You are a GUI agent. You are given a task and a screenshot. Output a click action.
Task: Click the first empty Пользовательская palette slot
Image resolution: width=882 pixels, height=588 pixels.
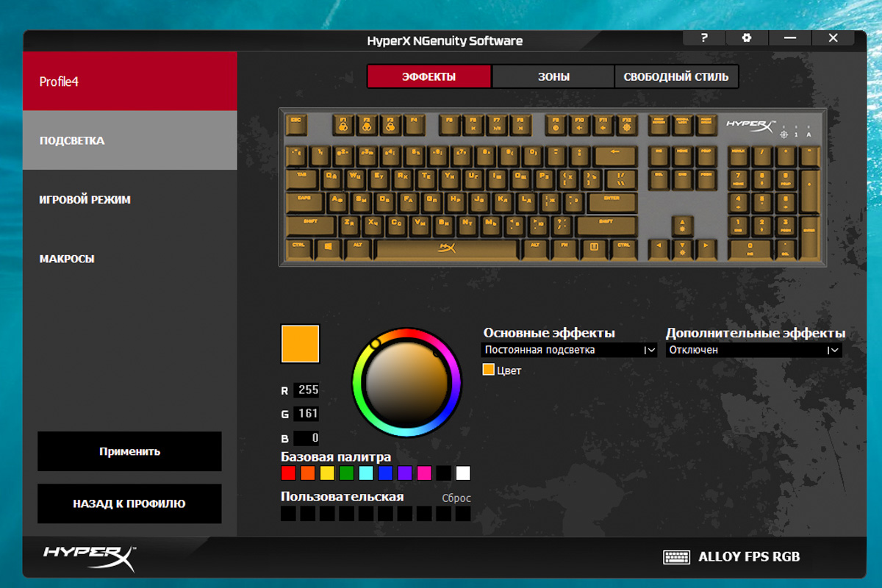point(288,513)
